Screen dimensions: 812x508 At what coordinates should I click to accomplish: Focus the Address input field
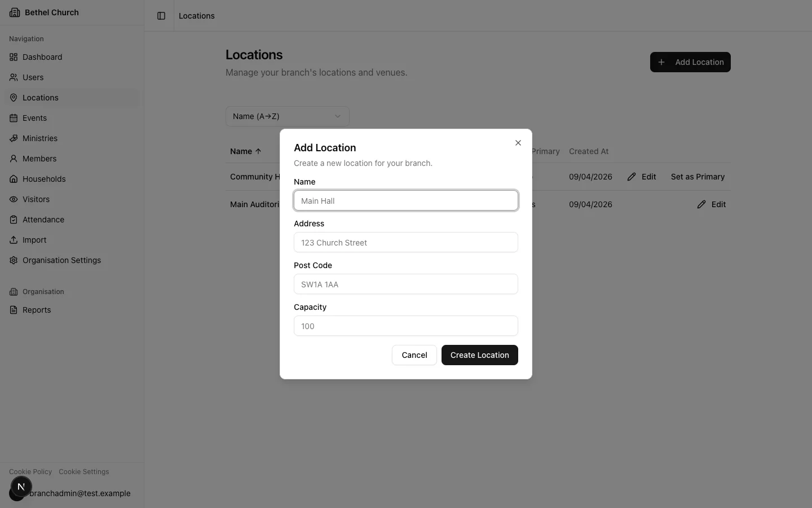coord(406,242)
